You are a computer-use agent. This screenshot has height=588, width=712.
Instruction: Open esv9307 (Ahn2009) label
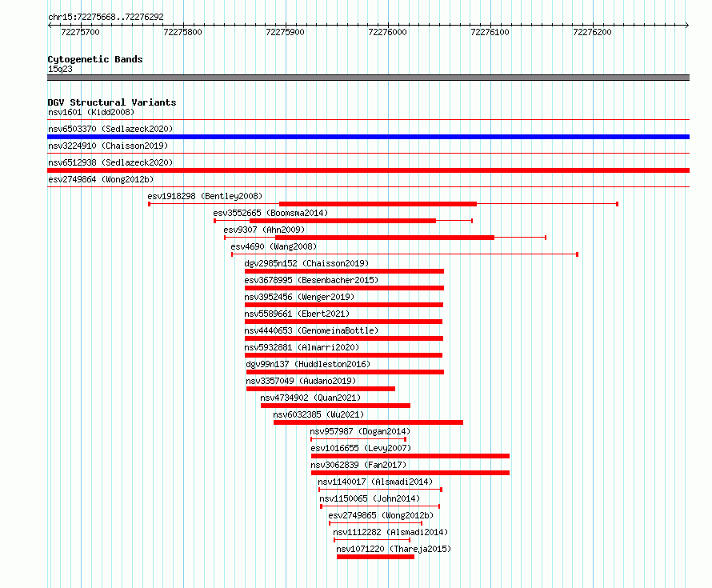[x=264, y=230]
